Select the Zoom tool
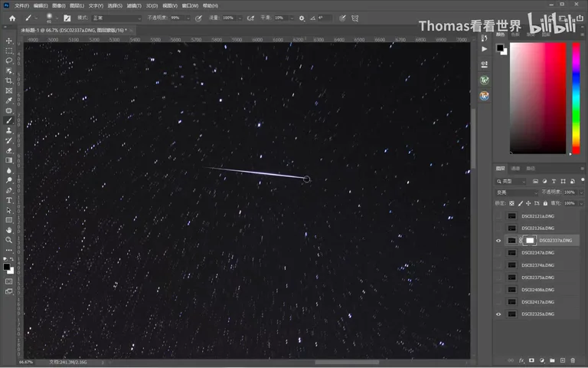 point(9,240)
